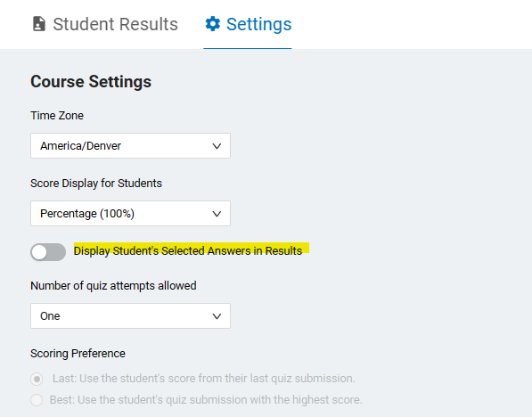Click the America/Denver text in the field
Image resolution: width=532 pixels, height=417 pixels.
tap(81, 146)
